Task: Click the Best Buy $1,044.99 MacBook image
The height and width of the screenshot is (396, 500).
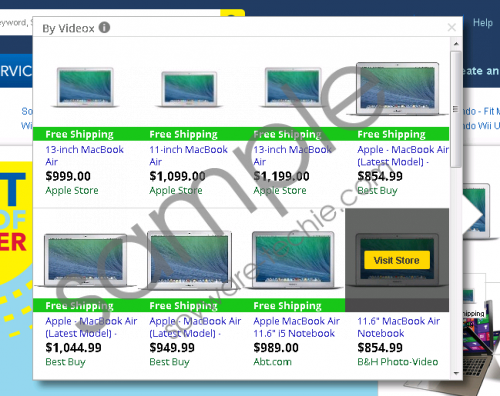Action: [x=85, y=261]
